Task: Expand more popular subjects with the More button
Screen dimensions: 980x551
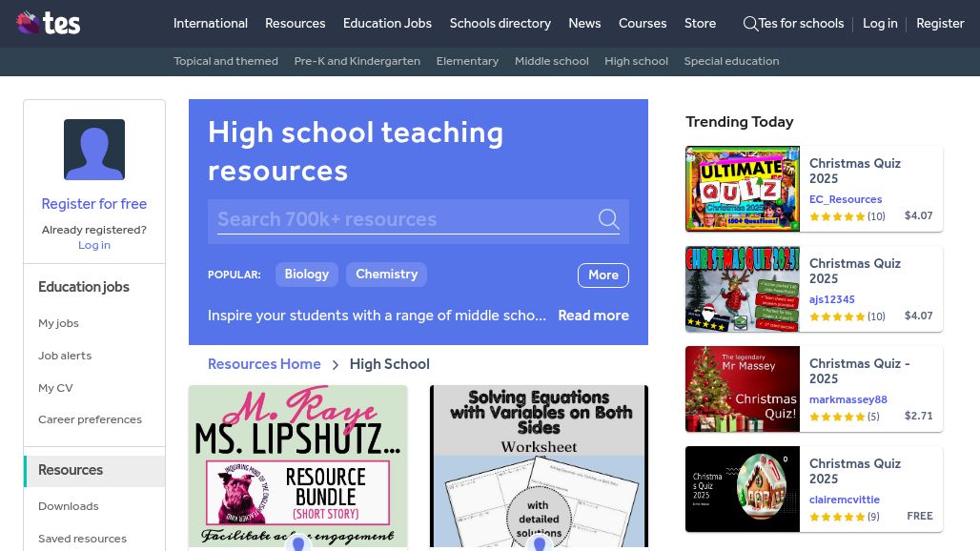Action: 602,275
